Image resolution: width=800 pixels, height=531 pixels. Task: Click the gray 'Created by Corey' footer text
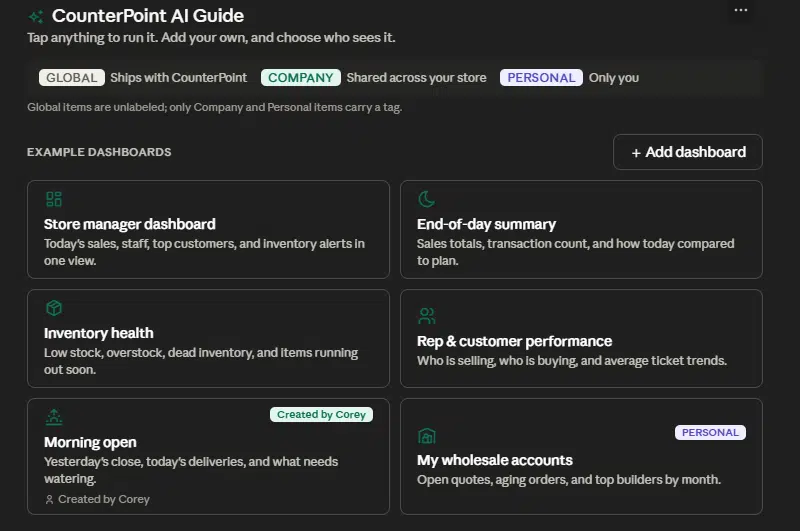click(x=104, y=499)
